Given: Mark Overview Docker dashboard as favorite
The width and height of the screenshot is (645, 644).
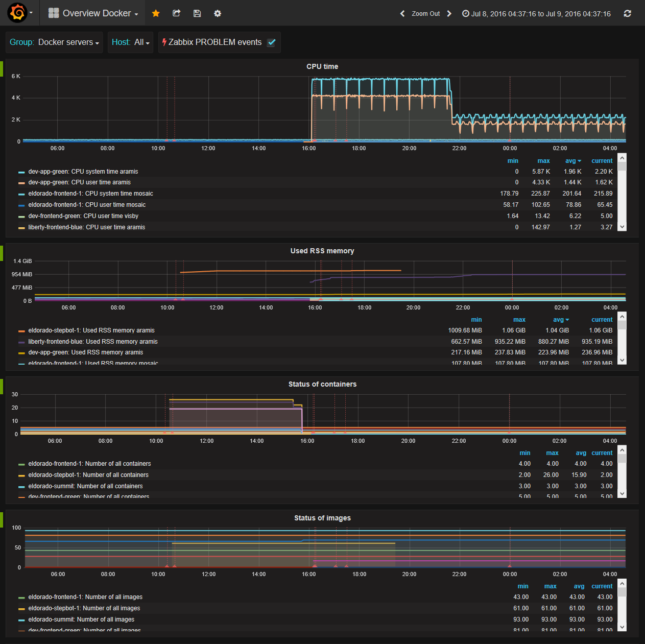Looking at the screenshot, I should [156, 13].
